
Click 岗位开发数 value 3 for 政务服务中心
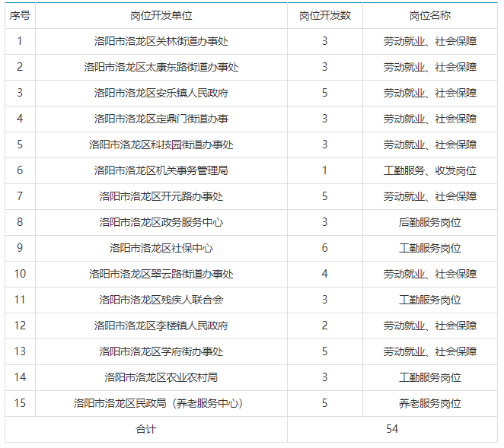[325, 222]
